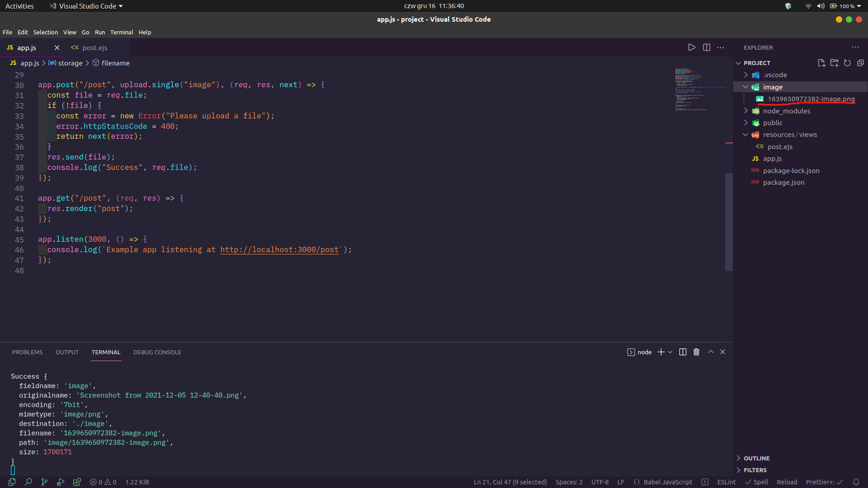The width and height of the screenshot is (868, 488).
Task: Open package.json in Explorer
Action: point(800,183)
